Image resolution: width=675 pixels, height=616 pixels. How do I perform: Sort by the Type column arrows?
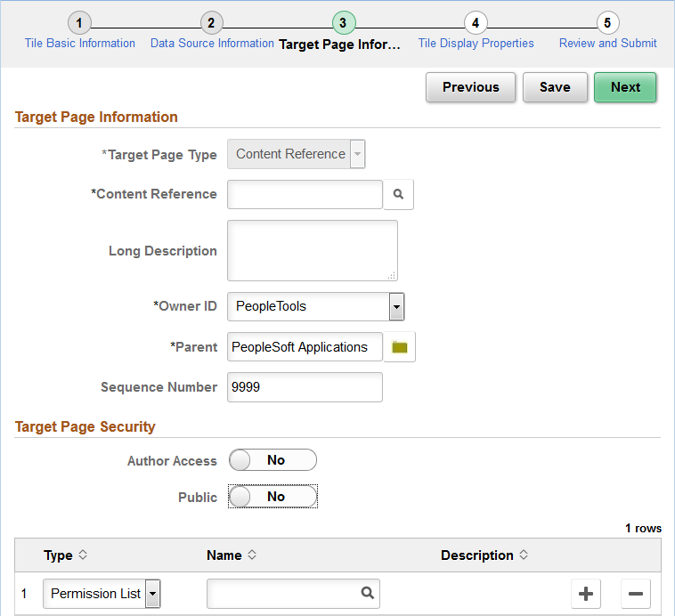click(x=83, y=555)
